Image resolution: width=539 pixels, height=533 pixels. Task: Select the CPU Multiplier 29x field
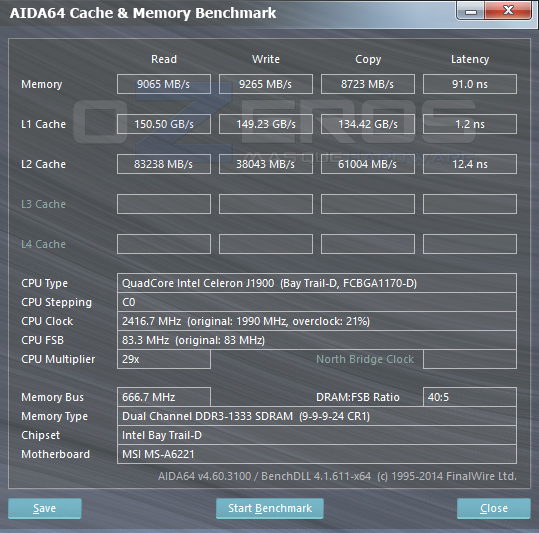164,359
